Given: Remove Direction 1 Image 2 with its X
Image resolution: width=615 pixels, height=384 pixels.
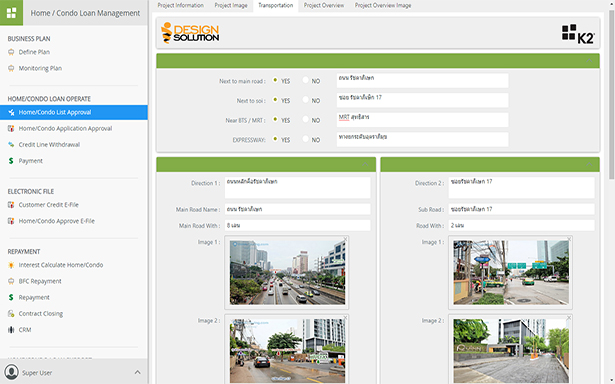Looking at the screenshot, I should [x=345, y=317].
